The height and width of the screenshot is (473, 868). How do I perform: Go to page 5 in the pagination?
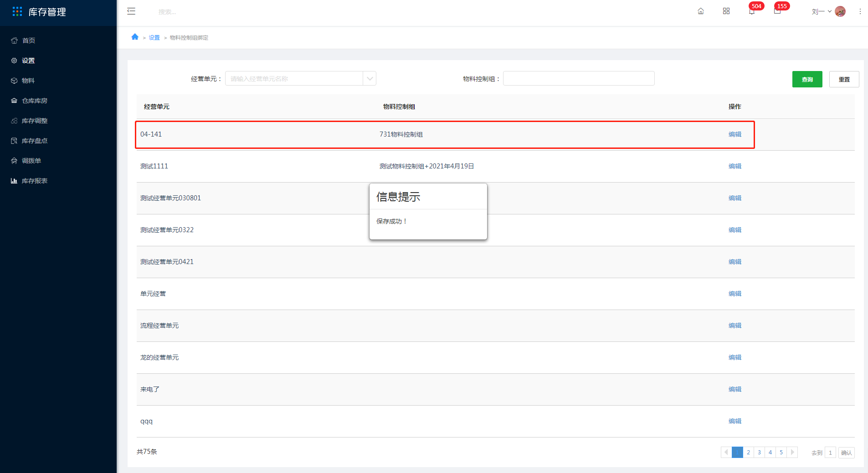781,452
